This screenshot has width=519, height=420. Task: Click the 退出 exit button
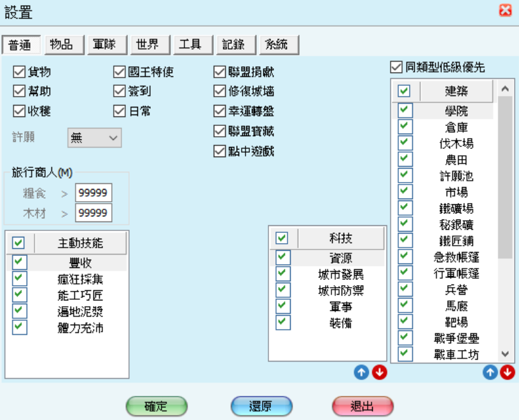click(363, 406)
